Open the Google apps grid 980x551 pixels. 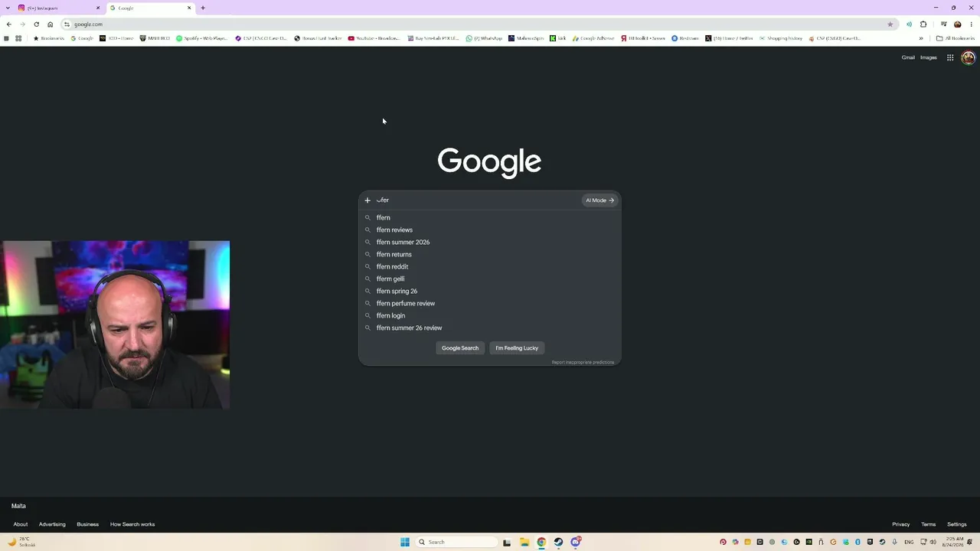click(x=950, y=57)
